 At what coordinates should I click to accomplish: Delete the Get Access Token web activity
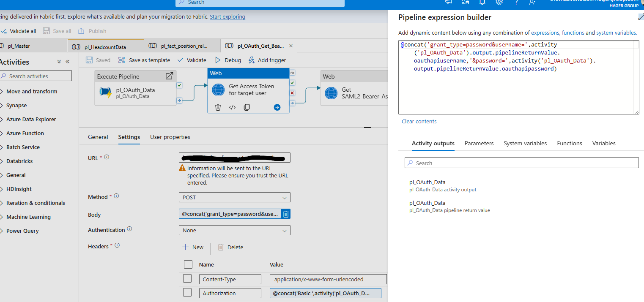[218, 107]
